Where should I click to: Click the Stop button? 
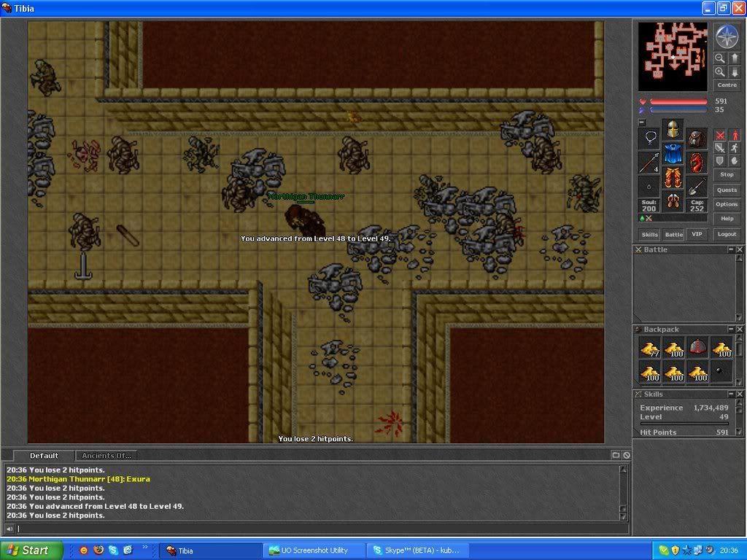[x=727, y=175]
